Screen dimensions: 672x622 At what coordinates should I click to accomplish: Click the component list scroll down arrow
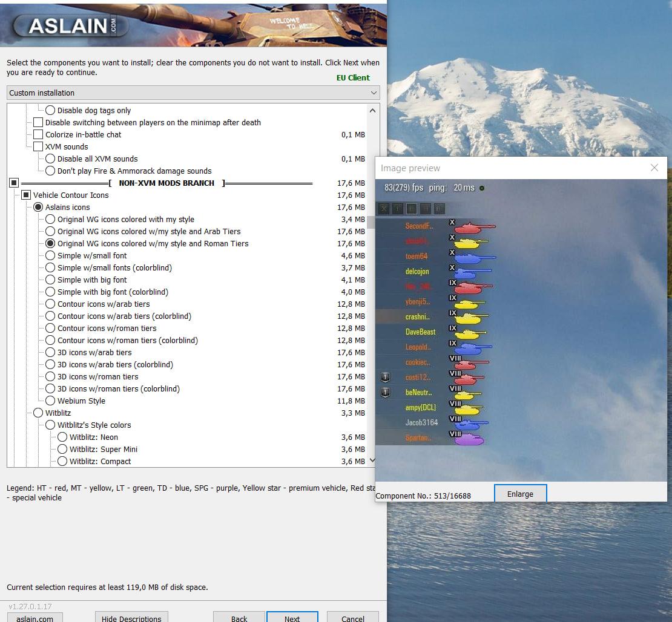point(372,460)
